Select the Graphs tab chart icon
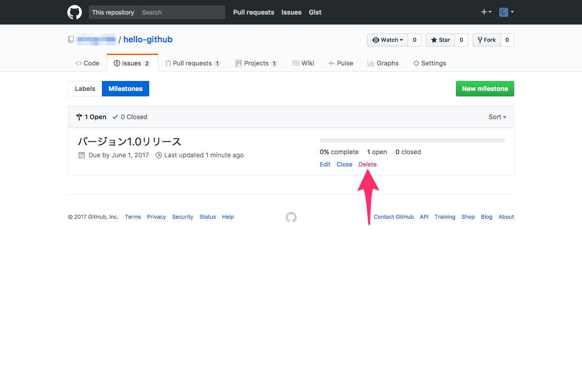This screenshot has width=582, height=392. 370,63
